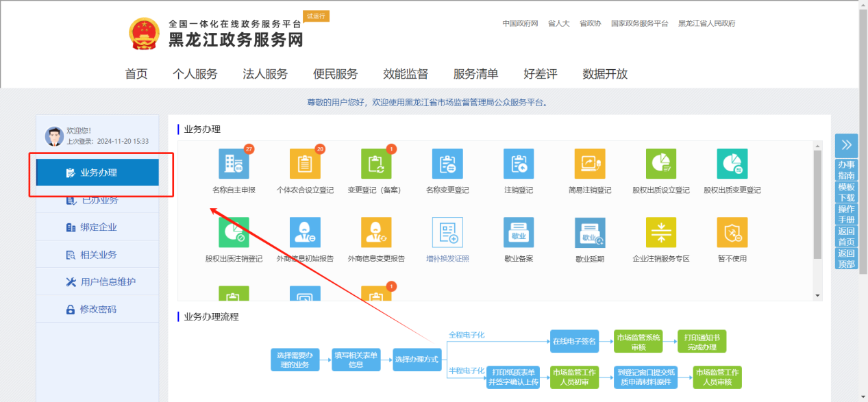Screen dimensions: 868x402
Task: Open 法人服务 in the top navigation
Action: 265,74
